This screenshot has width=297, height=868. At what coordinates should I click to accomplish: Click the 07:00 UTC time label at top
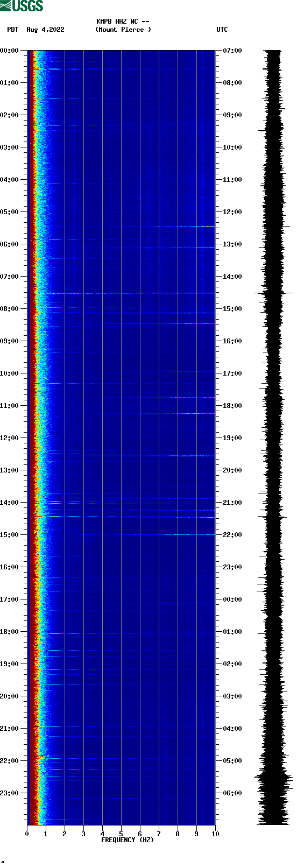pos(232,51)
